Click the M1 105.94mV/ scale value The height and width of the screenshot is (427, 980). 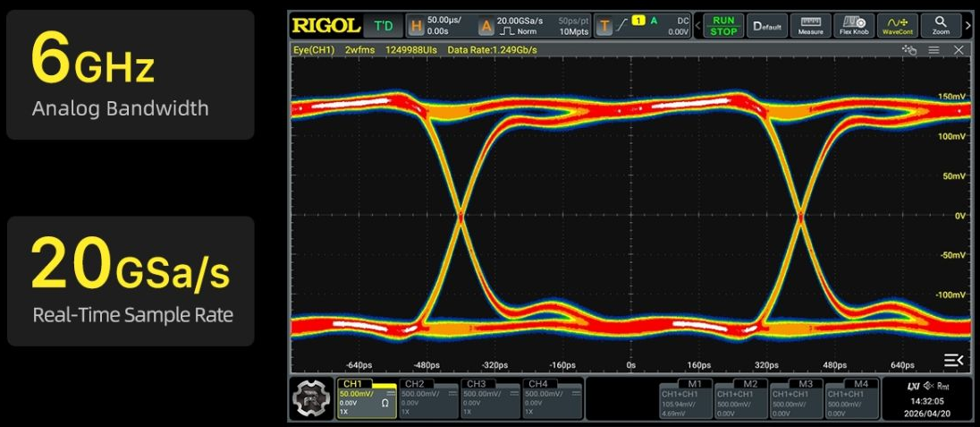[x=678, y=404]
